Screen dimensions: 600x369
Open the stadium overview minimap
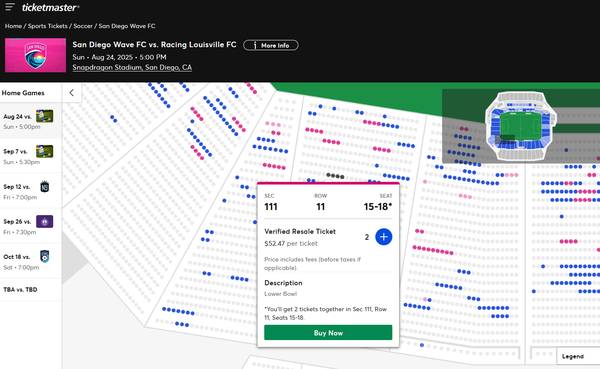click(x=521, y=126)
